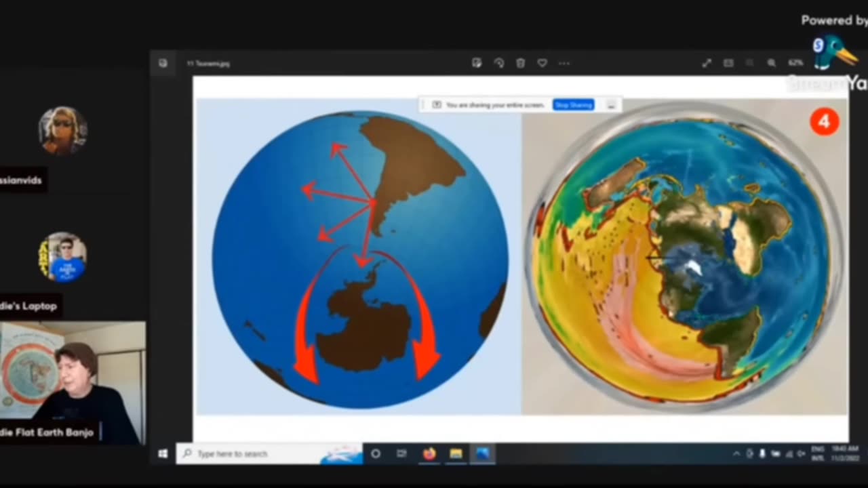Select the blue shirt participant avatar

[x=62, y=257]
